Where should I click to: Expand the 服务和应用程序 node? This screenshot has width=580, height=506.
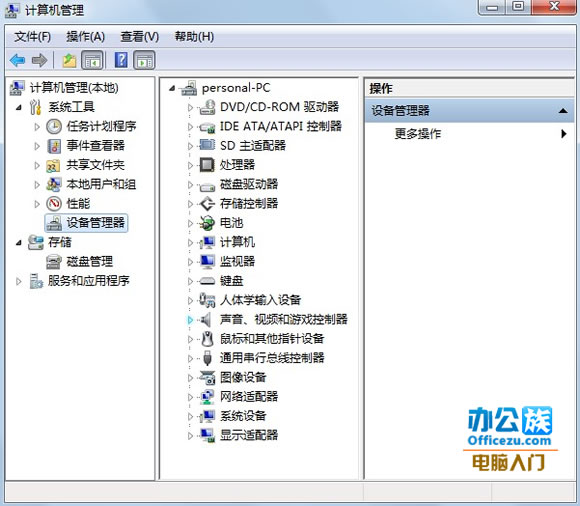[18, 281]
